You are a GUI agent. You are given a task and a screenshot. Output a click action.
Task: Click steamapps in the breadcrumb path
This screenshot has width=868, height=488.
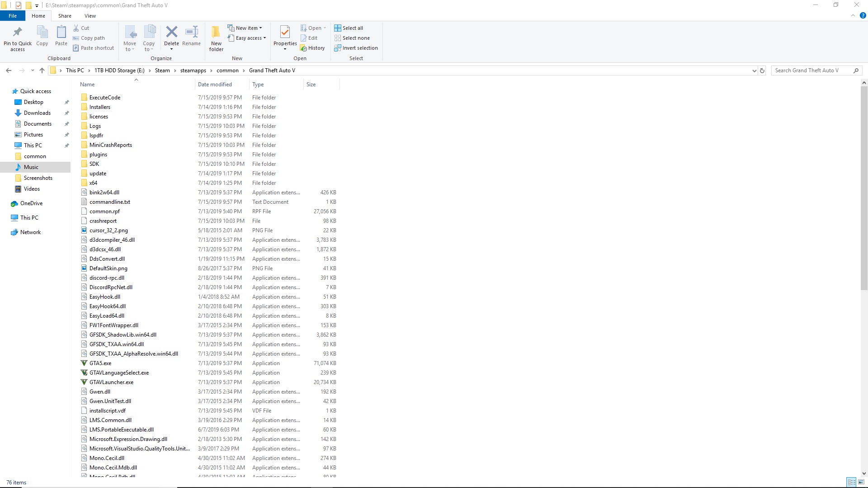coord(193,70)
